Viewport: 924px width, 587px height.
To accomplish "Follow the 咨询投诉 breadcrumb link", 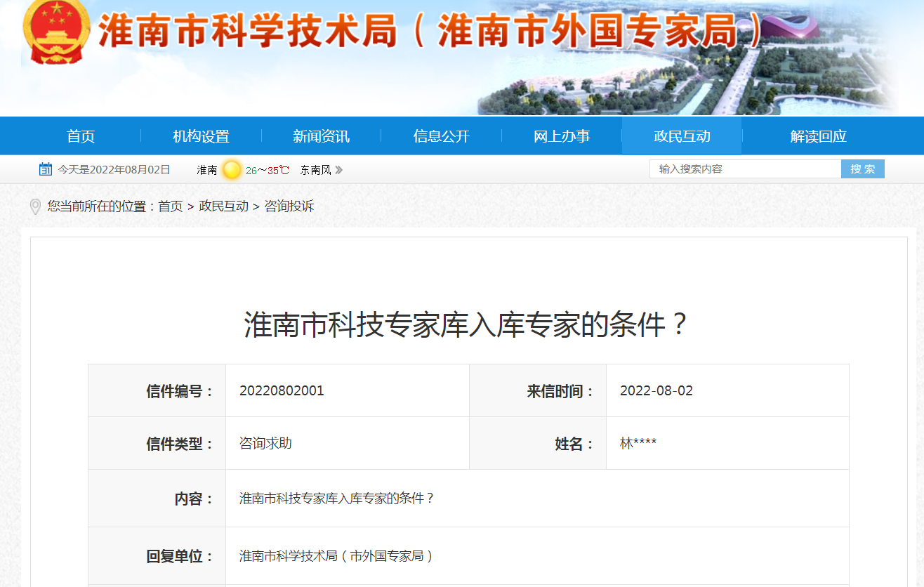I will (289, 206).
